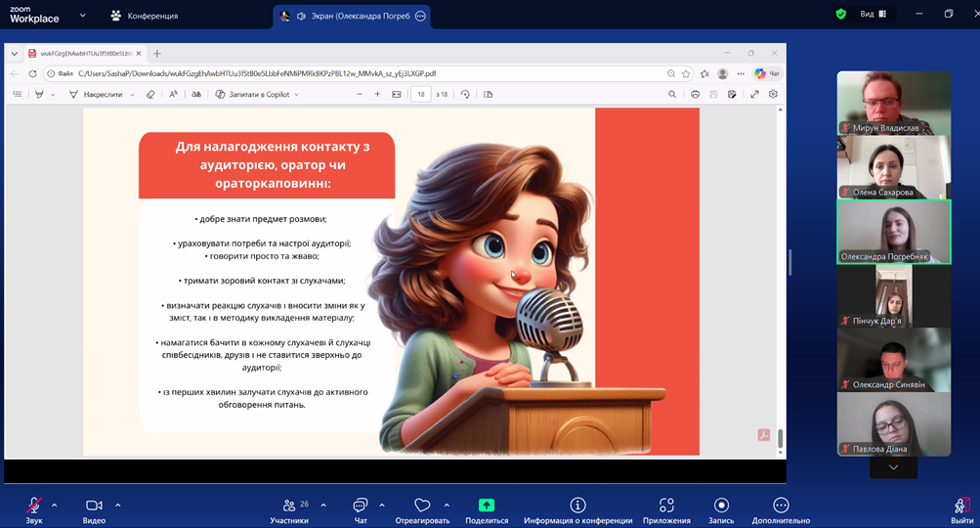Screen dimensions: 980x528
Task: Select Мирун Владислав video thumbnail
Action: click(893, 103)
